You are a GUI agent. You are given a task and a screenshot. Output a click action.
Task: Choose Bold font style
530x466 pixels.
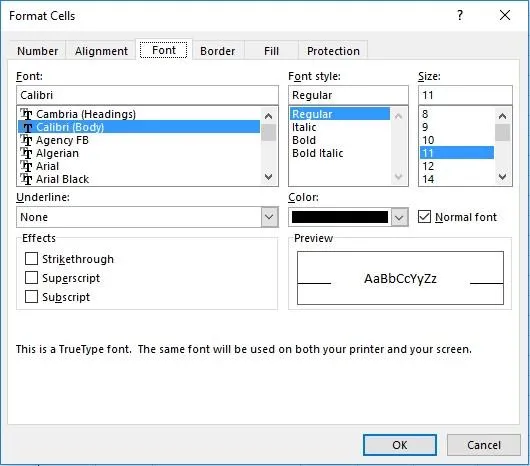(340, 140)
